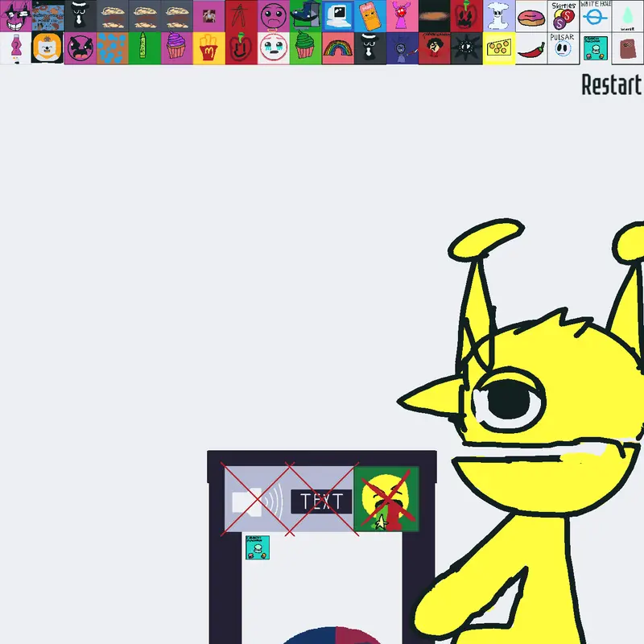Toggle the crossed-out vomiting yellow face
644x644 pixels.
[386, 498]
